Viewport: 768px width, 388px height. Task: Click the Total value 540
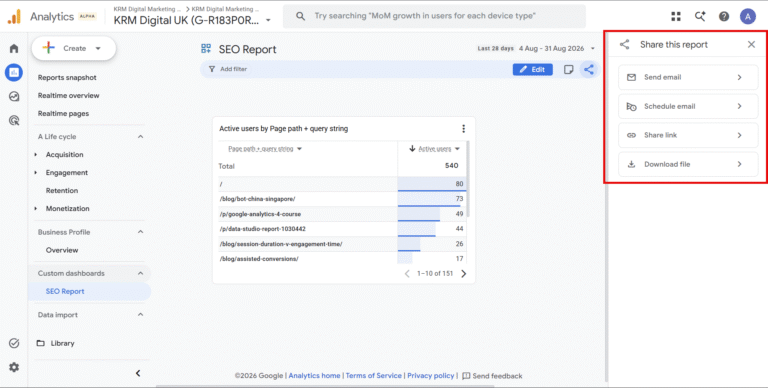pos(452,166)
